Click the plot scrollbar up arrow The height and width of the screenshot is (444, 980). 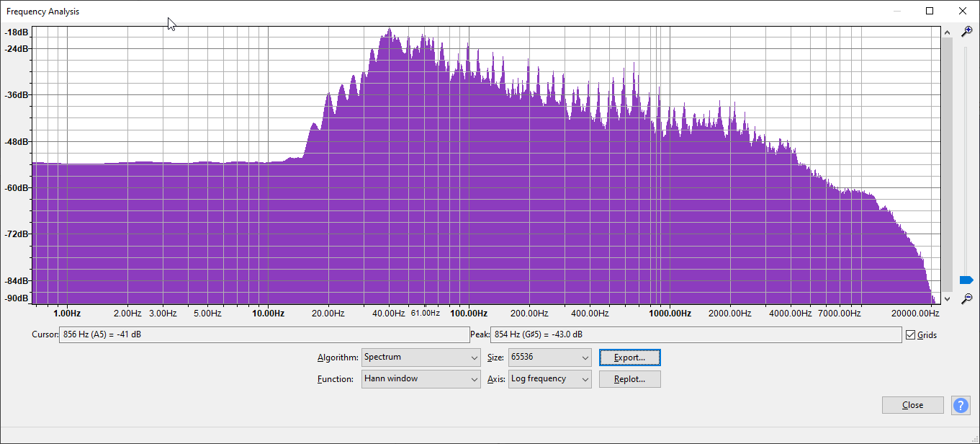pos(947,32)
